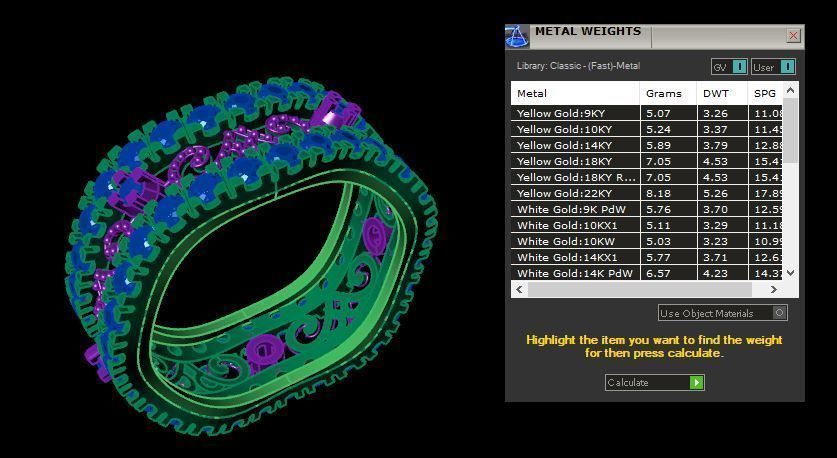Click the horizontal scrollbar thumb under table
Viewport: 837px width, 458px height.
click(x=639, y=289)
